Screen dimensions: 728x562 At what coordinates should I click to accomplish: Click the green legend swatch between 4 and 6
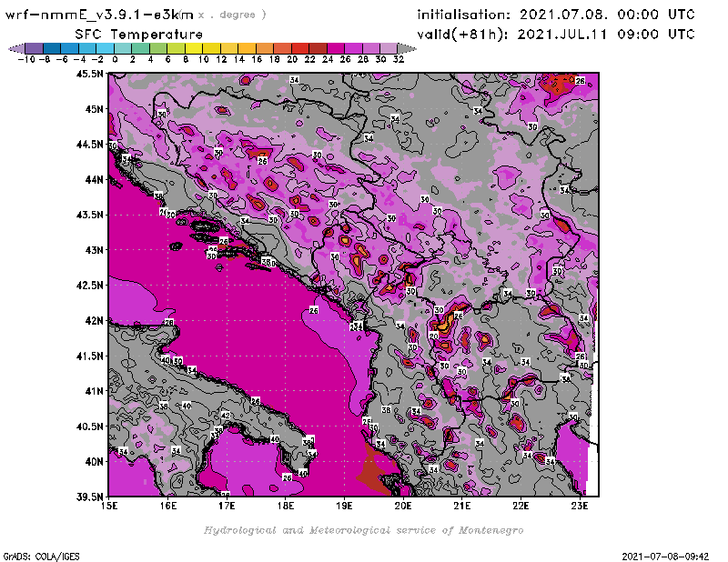158,48
